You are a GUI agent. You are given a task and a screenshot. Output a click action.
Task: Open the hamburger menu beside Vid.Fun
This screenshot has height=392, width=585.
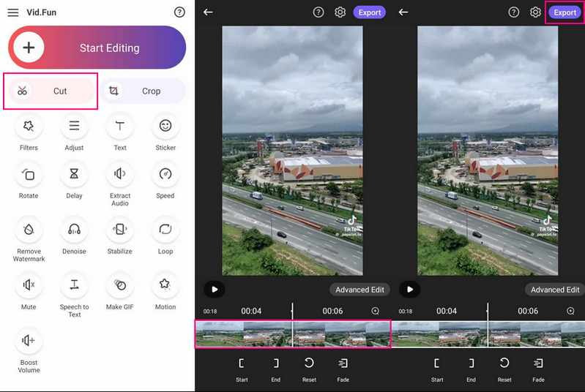[x=13, y=12]
